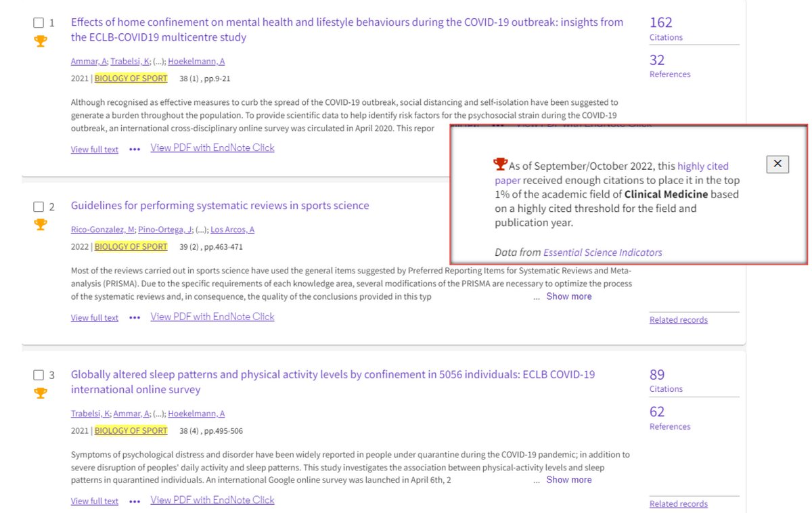Viewport: 812px width, 513px height.
Task: Tick the checkbox for record 1
Action: 39,23
